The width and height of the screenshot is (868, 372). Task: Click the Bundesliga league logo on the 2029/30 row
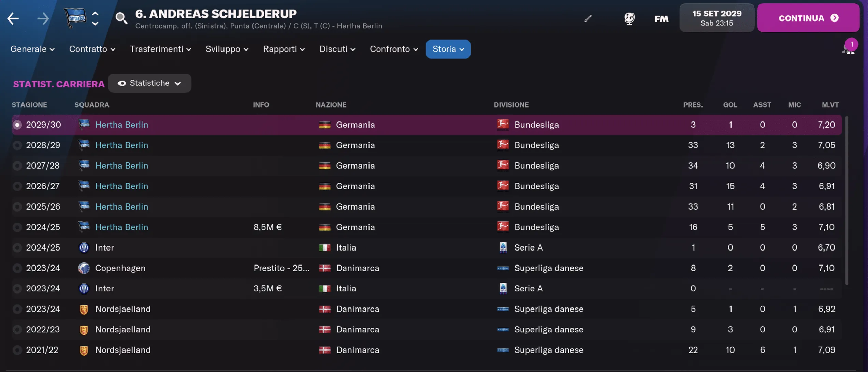tap(503, 124)
